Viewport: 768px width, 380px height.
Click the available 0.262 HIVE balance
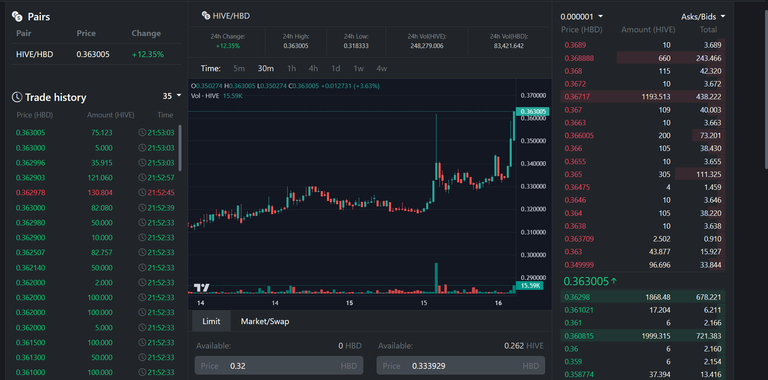[x=524, y=346]
